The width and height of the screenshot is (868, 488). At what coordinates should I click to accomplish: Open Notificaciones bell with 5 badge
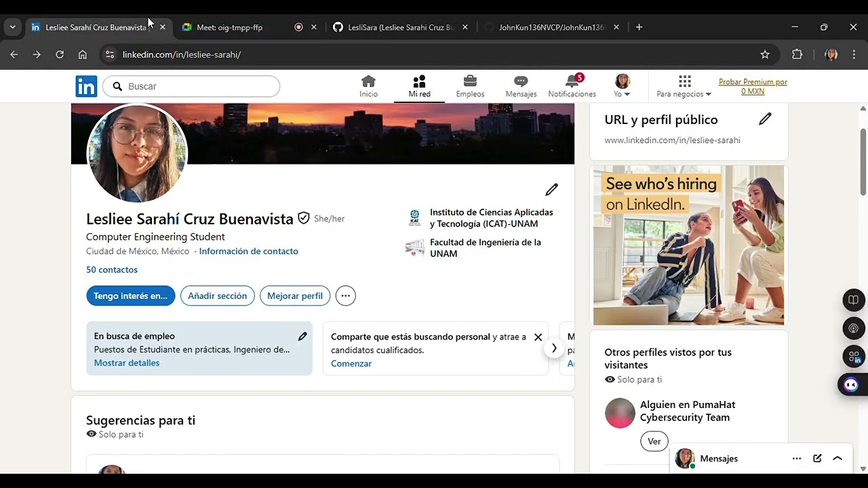572,86
